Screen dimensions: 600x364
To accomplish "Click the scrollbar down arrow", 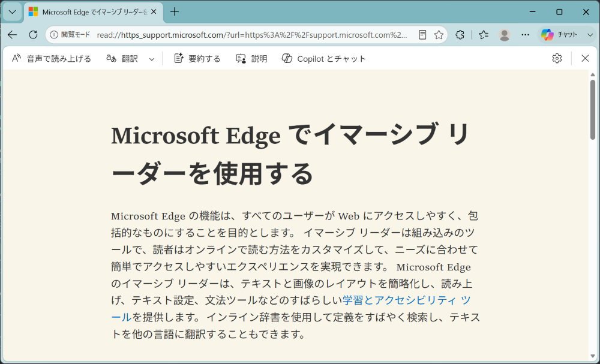I will point(593,357).
